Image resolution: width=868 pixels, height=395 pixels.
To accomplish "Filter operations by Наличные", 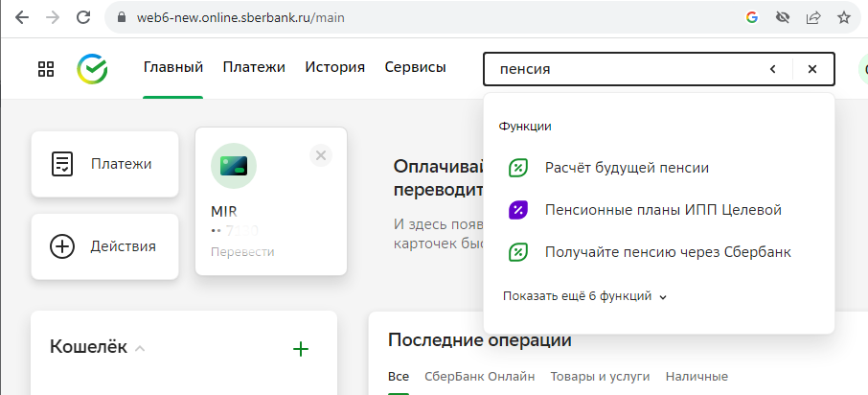I will (697, 377).
